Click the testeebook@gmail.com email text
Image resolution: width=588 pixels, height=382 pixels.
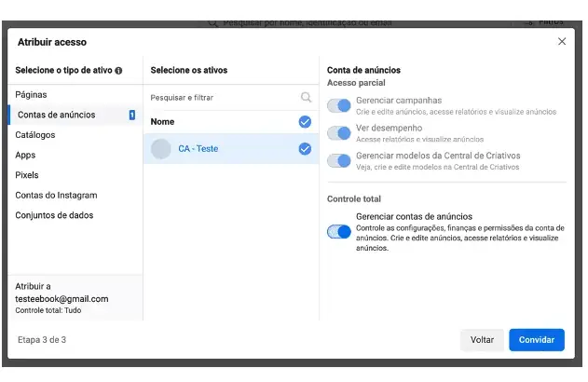[62, 299]
